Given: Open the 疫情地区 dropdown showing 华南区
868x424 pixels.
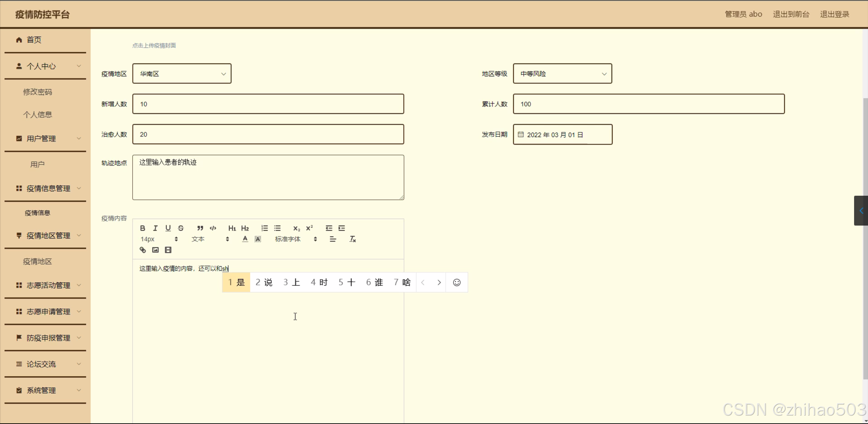Looking at the screenshot, I should [x=182, y=74].
